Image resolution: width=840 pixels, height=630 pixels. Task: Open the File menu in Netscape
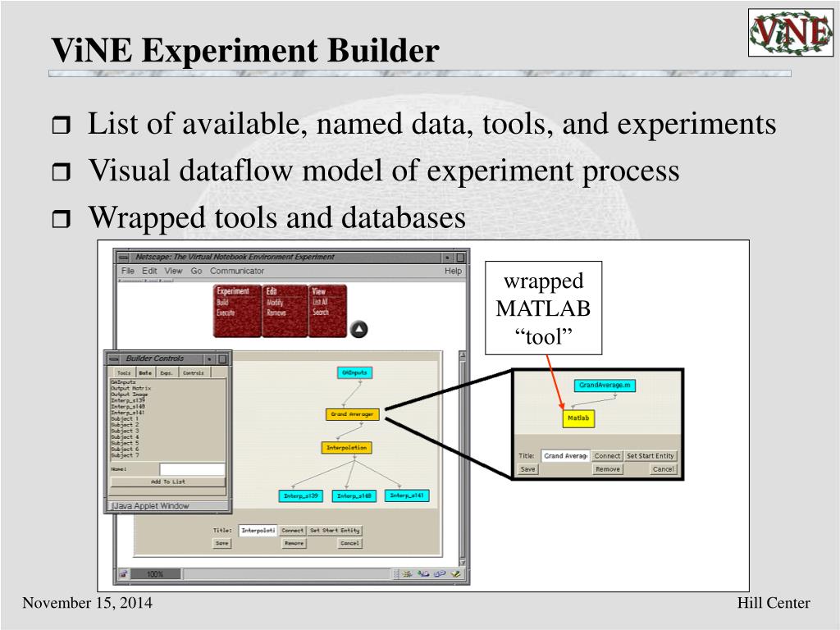[x=127, y=271]
